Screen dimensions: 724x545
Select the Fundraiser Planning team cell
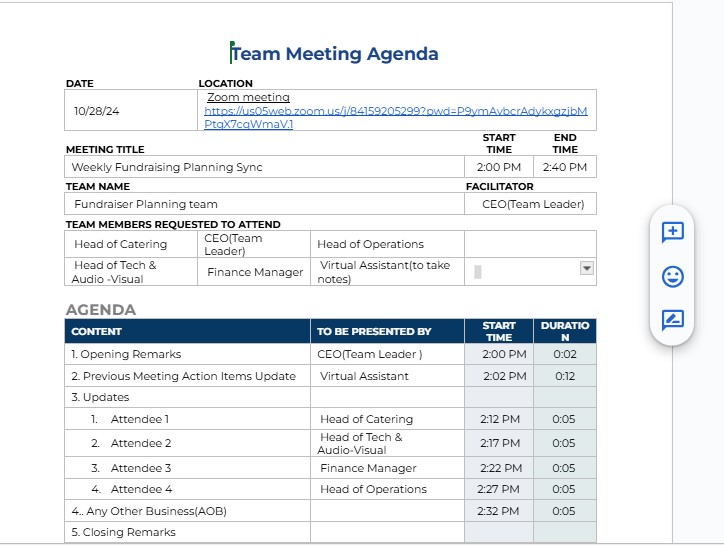click(x=146, y=204)
